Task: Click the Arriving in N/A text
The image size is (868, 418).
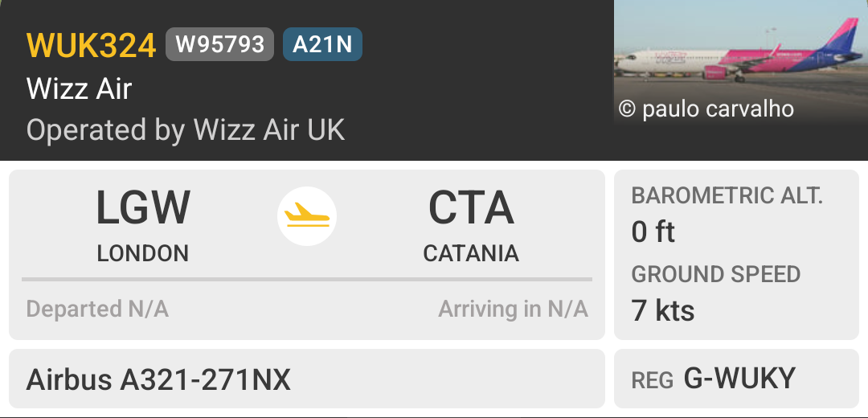Action: pyautogui.click(x=513, y=309)
